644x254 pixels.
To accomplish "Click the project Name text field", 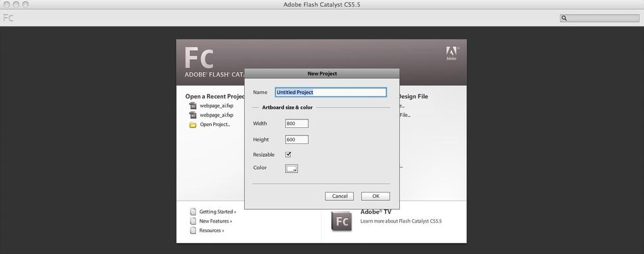I will (330, 93).
